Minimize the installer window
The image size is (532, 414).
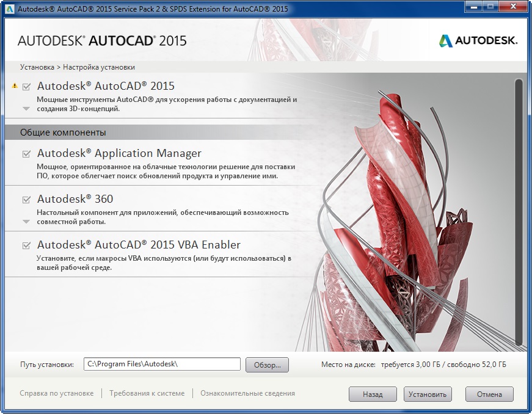[x=473, y=7]
